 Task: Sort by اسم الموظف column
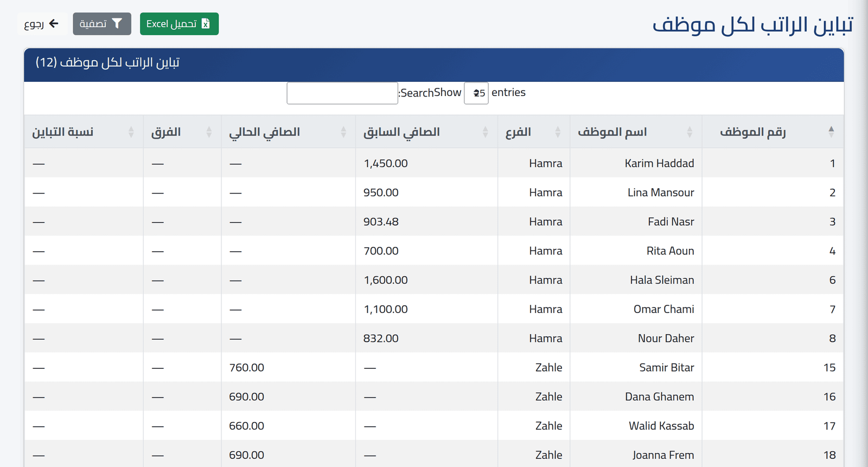pos(636,132)
